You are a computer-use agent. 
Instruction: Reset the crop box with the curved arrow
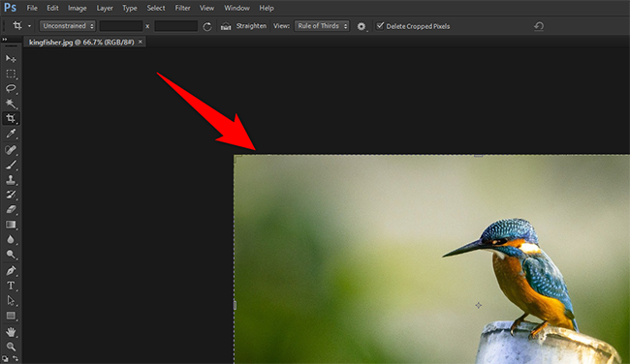coord(539,26)
